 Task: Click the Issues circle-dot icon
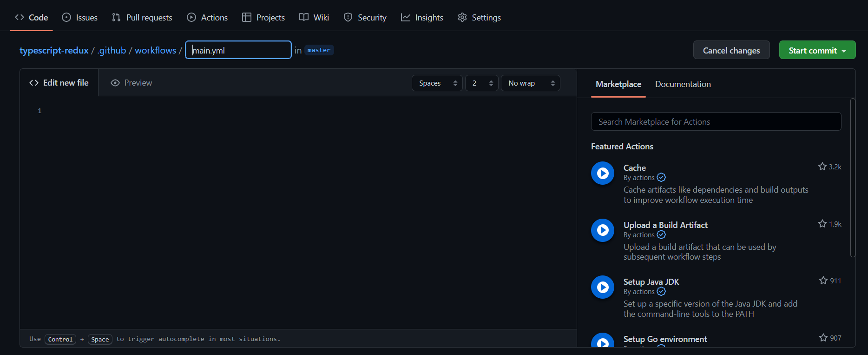66,17
